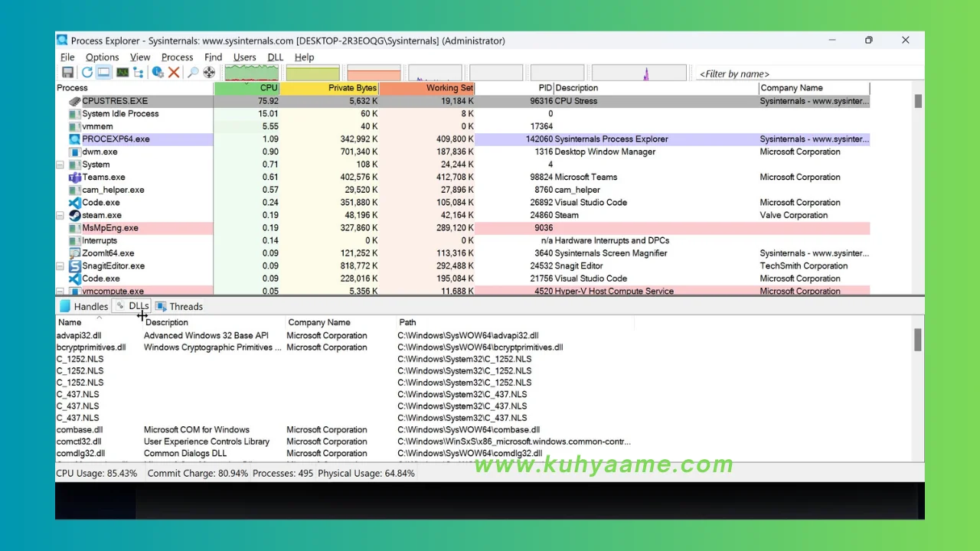Sort lower pane by Name column header

[99, 322]
